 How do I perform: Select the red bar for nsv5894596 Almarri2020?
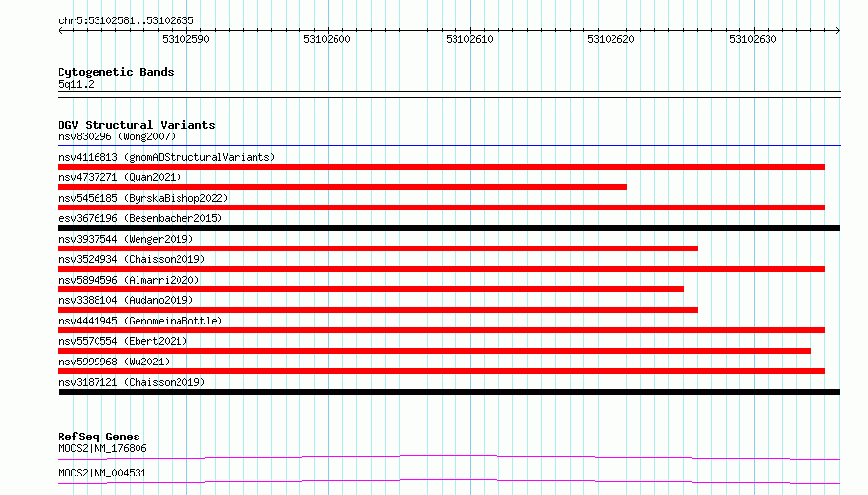(371, 289)
